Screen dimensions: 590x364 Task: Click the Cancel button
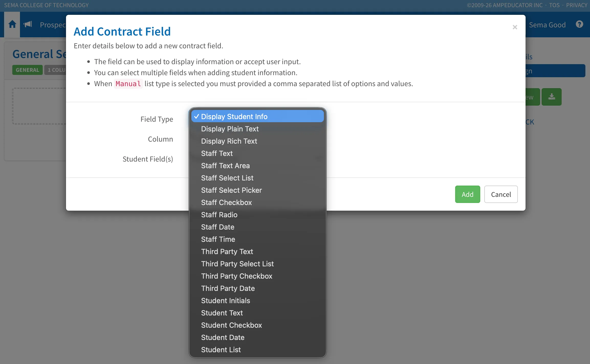[x=501, y=194]
